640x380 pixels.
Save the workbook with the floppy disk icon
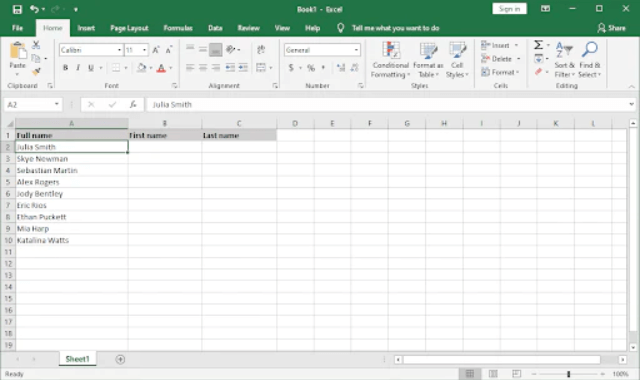click(17, 9)
